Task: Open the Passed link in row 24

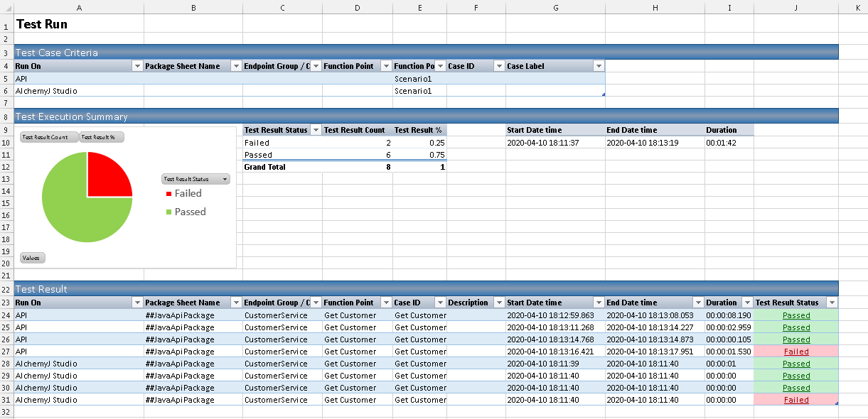Action: (796, 315)
